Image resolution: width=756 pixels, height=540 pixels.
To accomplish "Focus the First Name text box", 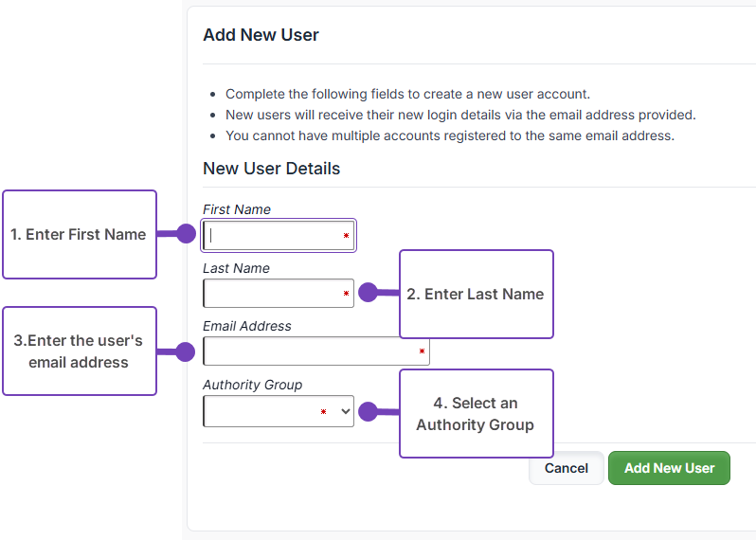I will (x=273, y=236).
